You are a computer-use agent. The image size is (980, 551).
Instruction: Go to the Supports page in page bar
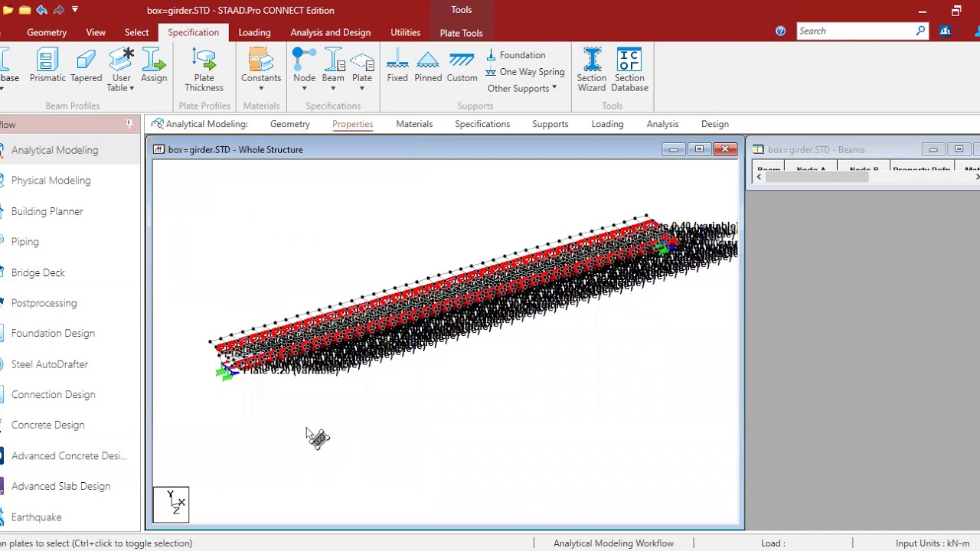pos(550,124)
